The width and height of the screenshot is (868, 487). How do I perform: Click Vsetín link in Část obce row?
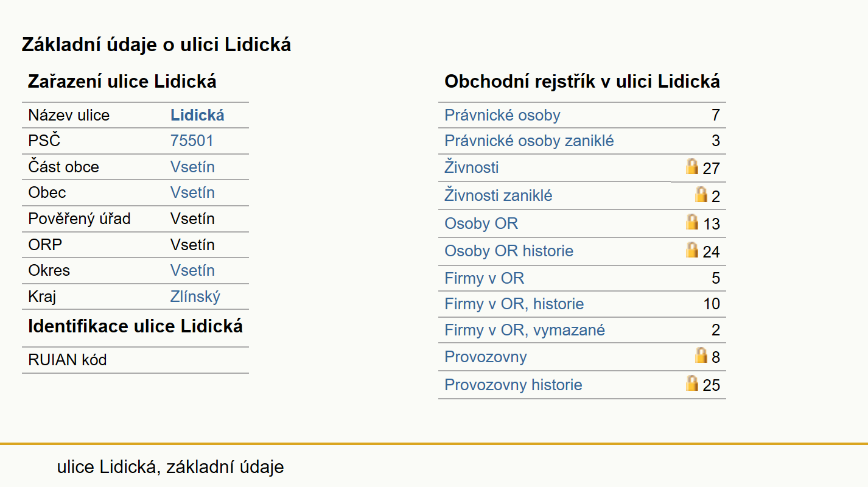(x=192, y=167)
